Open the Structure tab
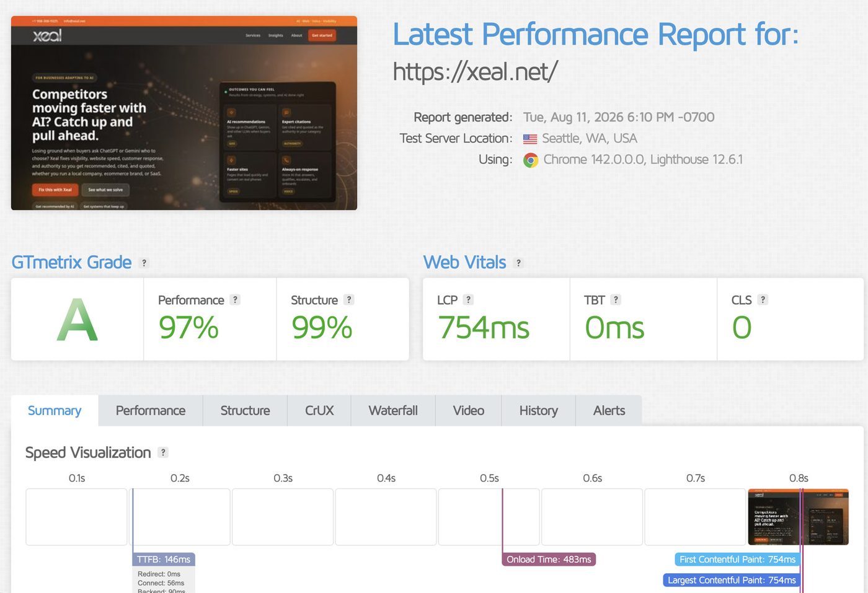Viewport: 868px width, 593px height. (x=245, y=410)
